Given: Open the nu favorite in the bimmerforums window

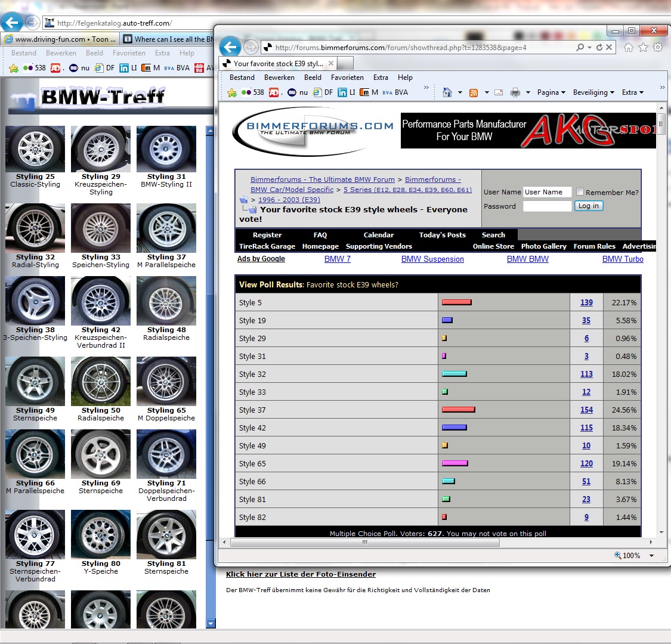Looking at the screenshot, I should coord(298,92).
